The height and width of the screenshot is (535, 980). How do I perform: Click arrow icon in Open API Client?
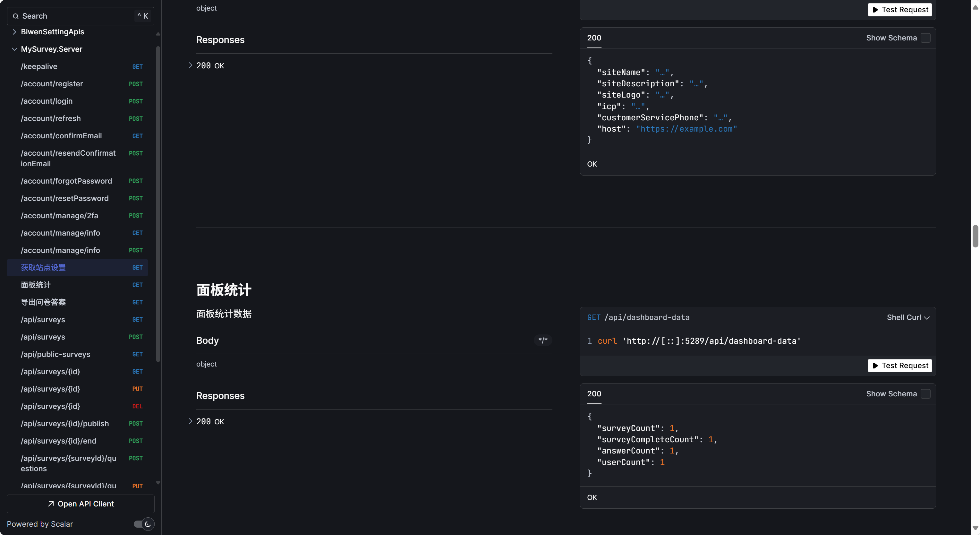point(51,504)
